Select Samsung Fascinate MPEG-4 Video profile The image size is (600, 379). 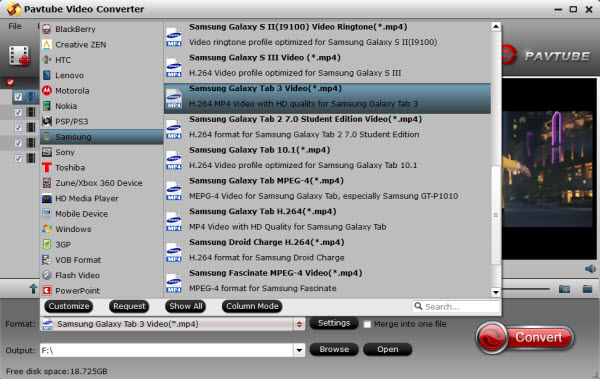327,283
